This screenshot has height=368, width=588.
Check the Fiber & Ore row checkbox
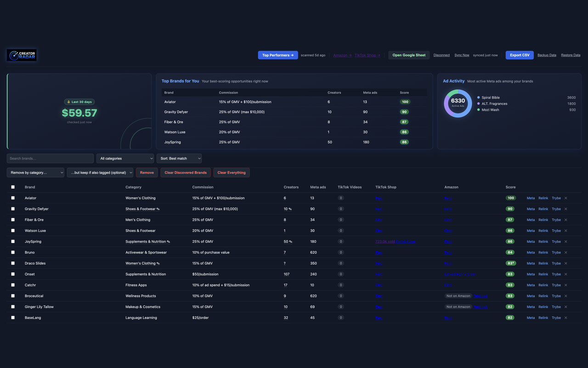(13, 220)
